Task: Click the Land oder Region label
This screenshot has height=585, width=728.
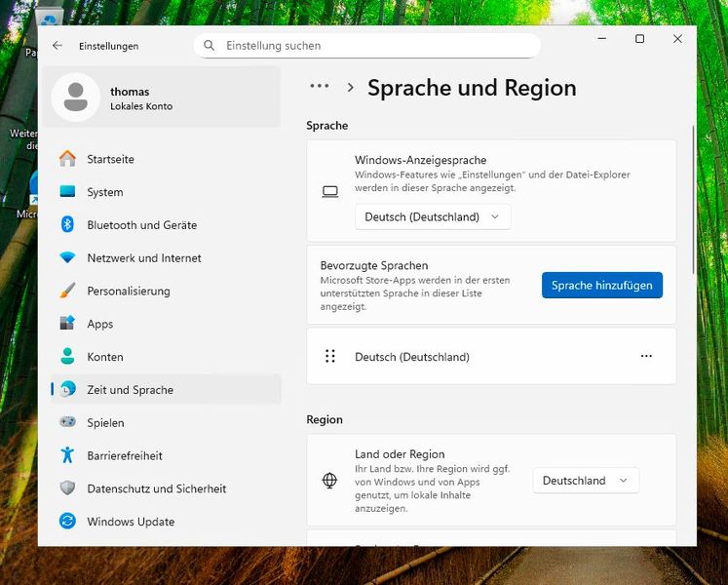Action: click(400, 454)
